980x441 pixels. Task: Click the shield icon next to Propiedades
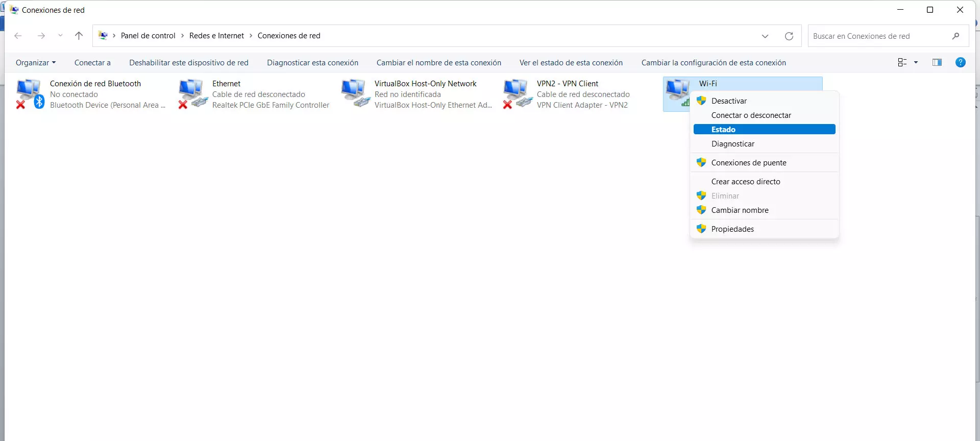tap(701, 229)
